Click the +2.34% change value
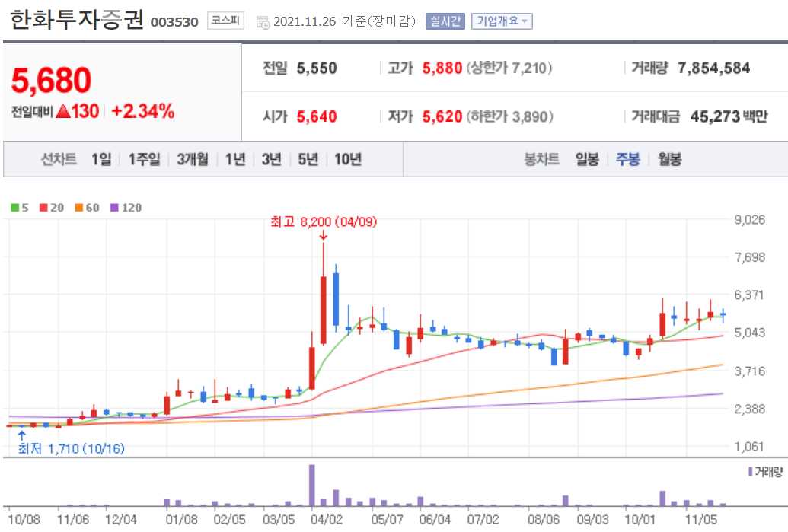The width and height of the screenshot is (788, 532). 143,111
